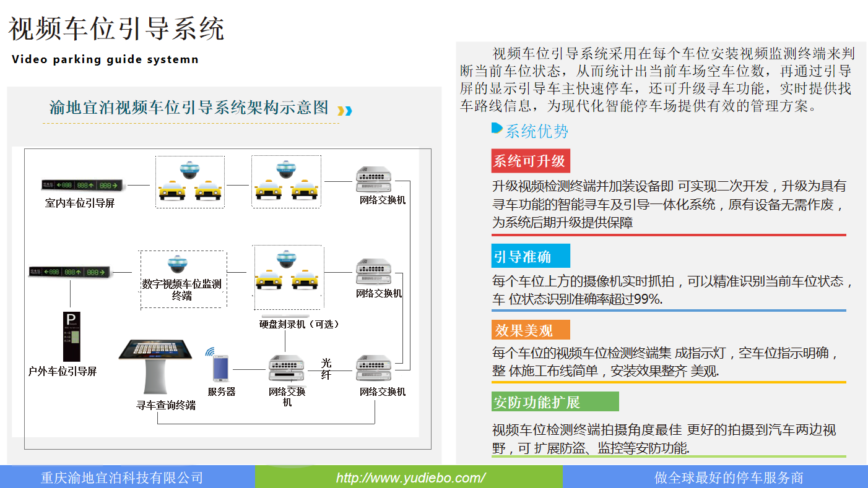Image resolution: width=868 pixels, height=488 pixels.
Task: Click the bottom-right network switch beside 光纤
Action: tap(375, 369)
